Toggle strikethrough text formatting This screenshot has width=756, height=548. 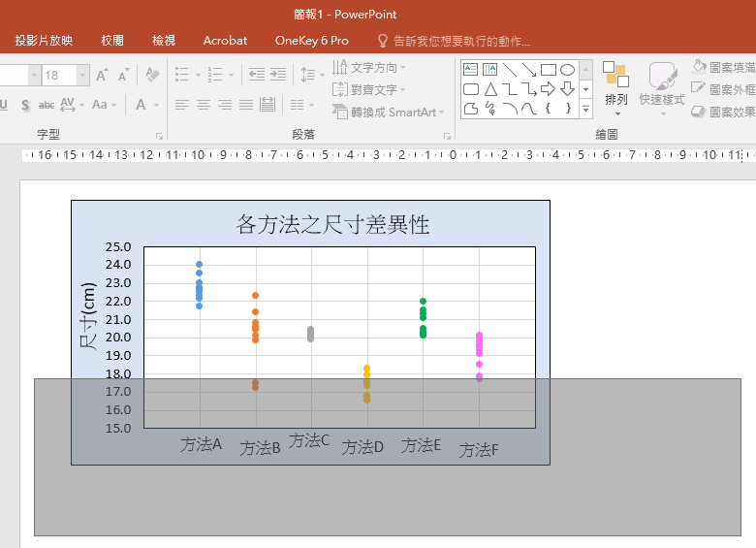[47, 105]
